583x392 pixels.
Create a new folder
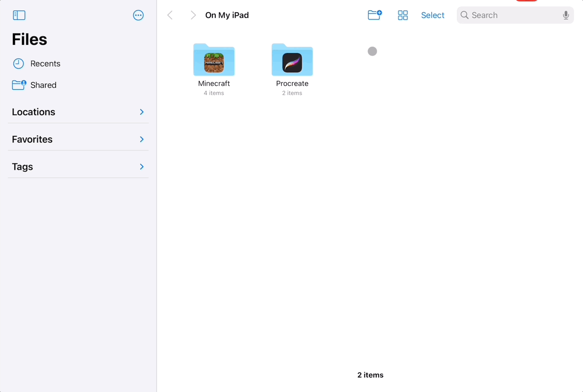point(375,15)
